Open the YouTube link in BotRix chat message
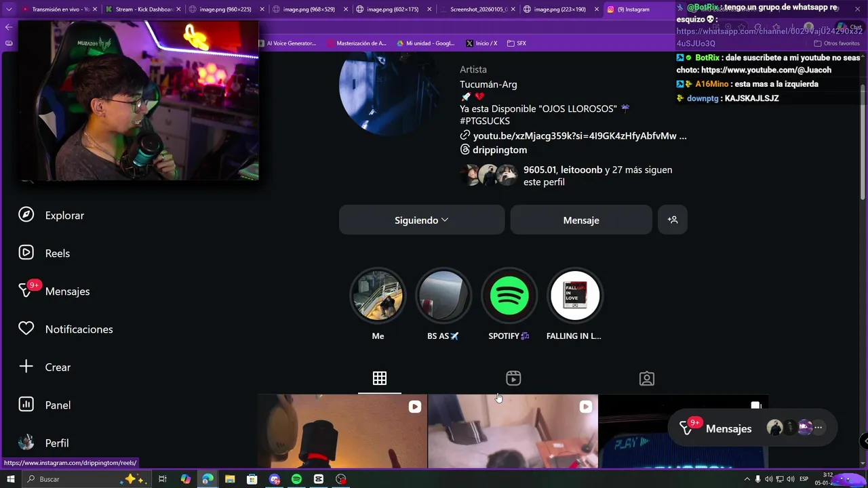The width and height of the screenshot is (868, 488). pyautogui.click(x=766, y=70)
